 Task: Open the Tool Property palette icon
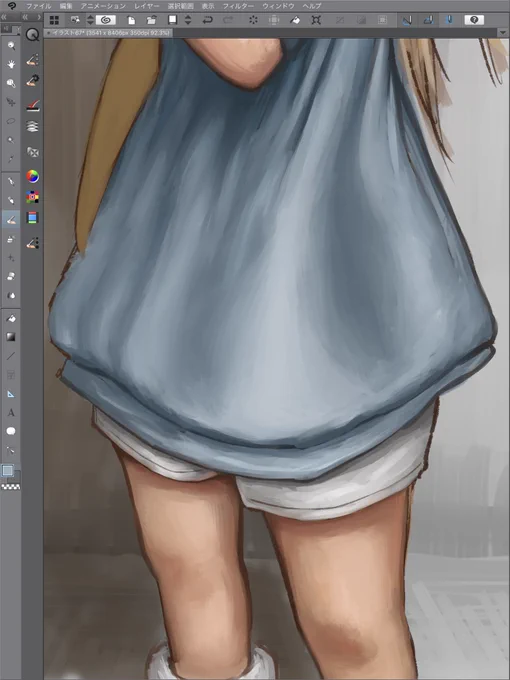[x=32, y=80]
